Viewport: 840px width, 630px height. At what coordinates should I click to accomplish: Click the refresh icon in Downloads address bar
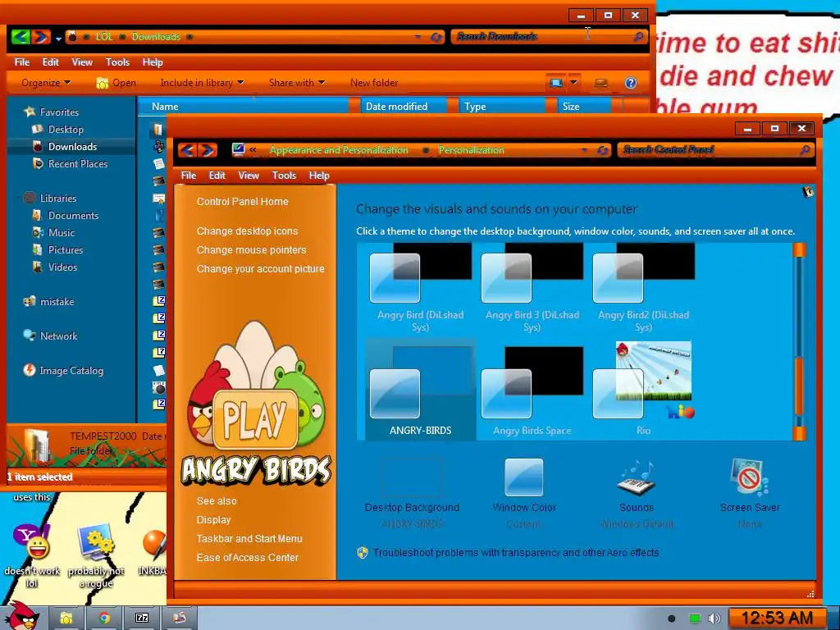436,37
